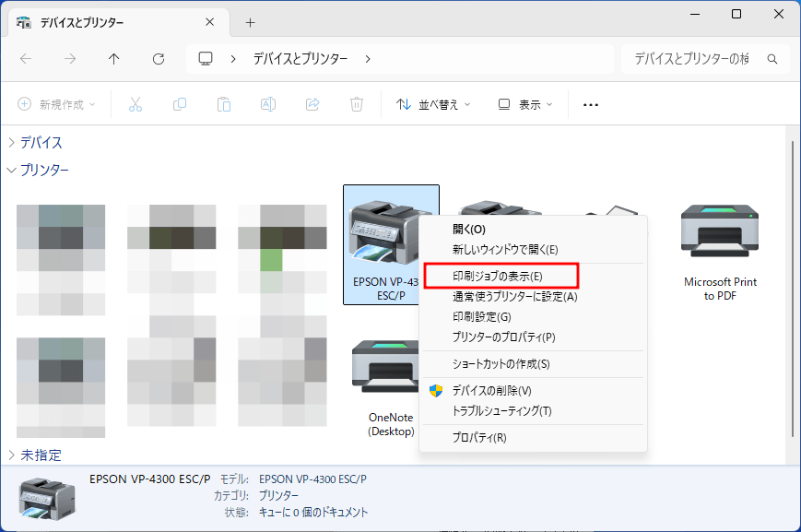Viewport: 801px width, 532px height.
Task: Choose 印刷ジョブの表示 from the context menu
Action: tap(498, 275)
